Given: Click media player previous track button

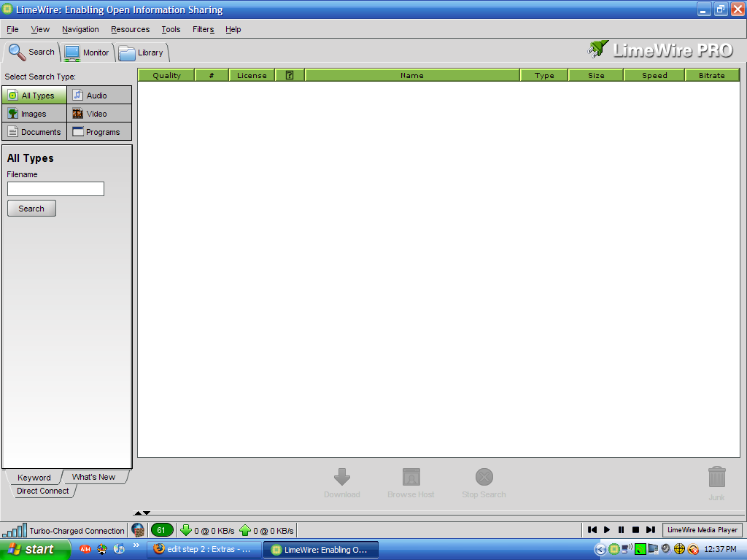Looking at the screenshot, I should pos(592,529).
